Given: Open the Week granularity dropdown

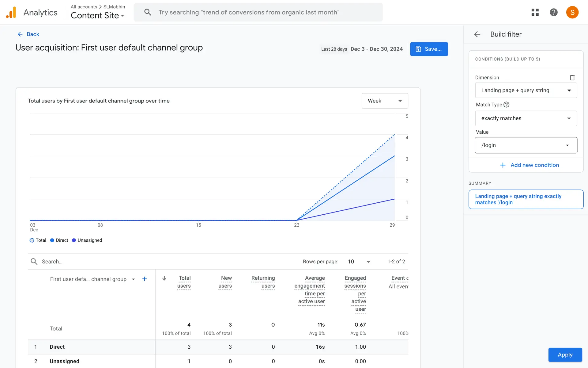Looking at the screenshot, I should [x=385, y=101].
